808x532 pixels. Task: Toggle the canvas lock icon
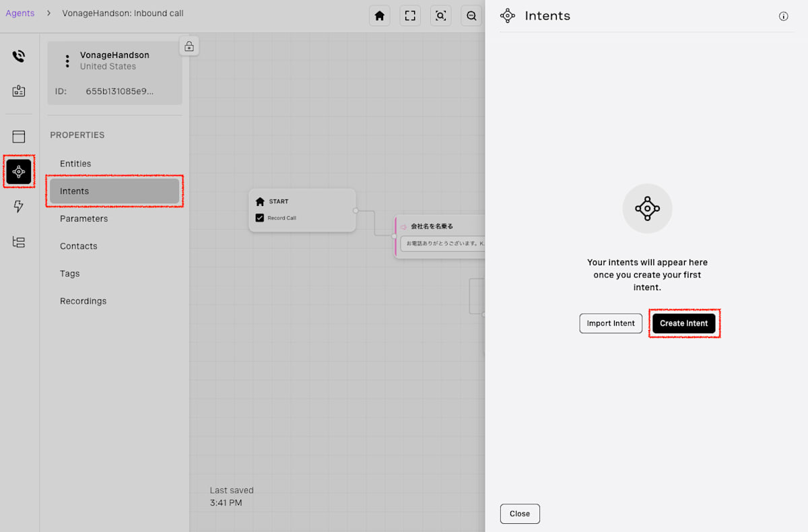click(189, 46)
